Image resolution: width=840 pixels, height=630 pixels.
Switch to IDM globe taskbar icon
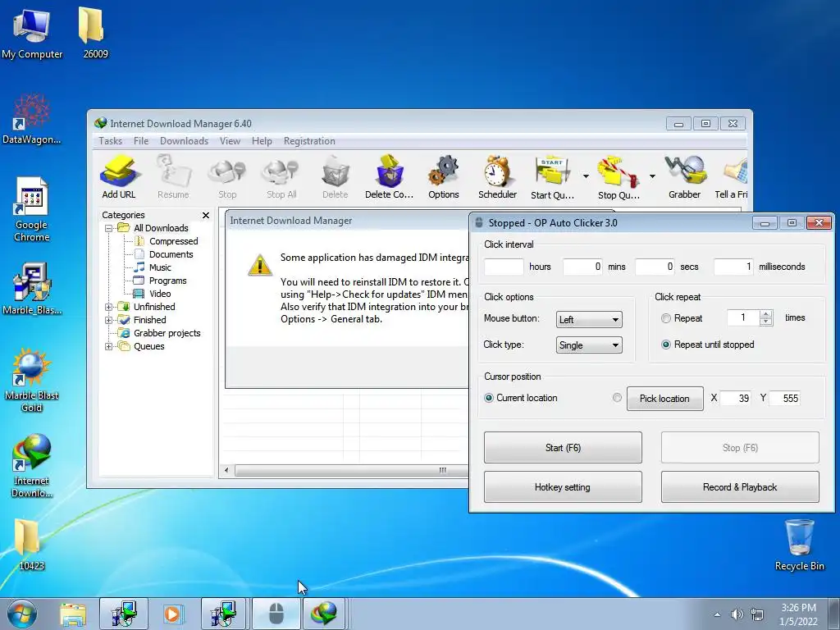click(324, 614)
